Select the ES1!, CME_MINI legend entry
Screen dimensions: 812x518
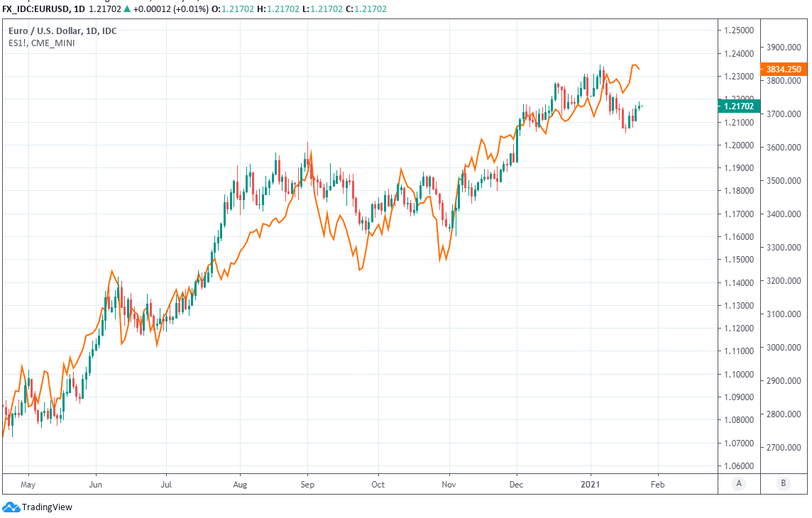coord(41,43)
